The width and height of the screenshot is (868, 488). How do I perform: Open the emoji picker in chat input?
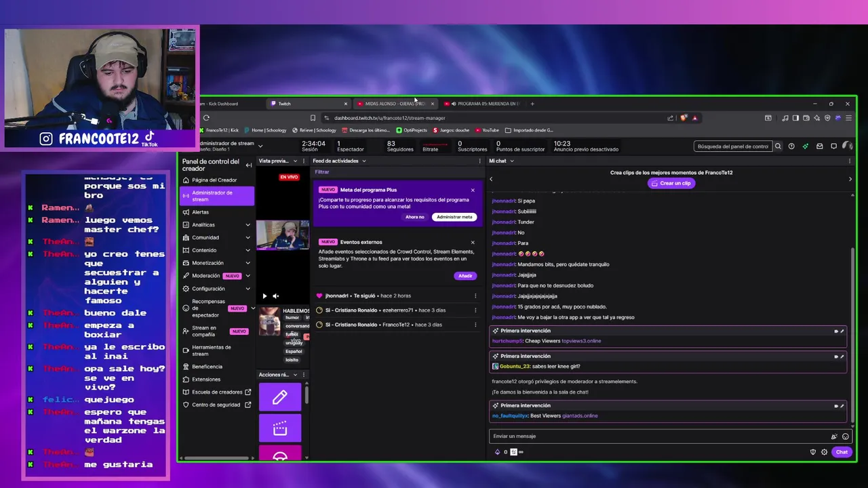coord(845,436)
